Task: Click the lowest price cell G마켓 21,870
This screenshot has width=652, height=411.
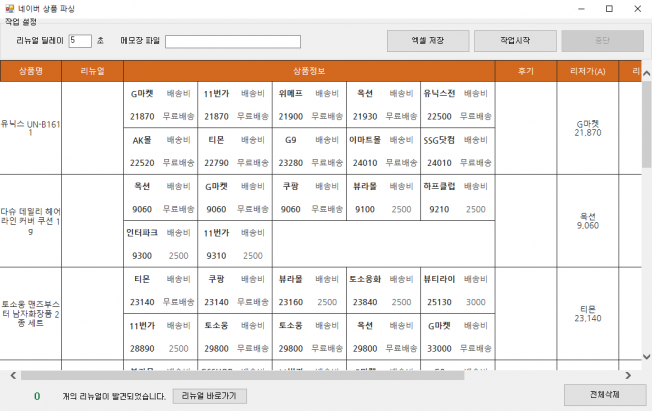Action: point(588,128)
